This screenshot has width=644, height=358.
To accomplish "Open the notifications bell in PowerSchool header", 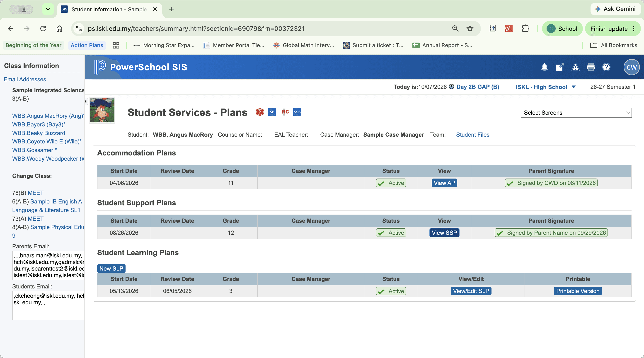I will (x=544, y=67).
